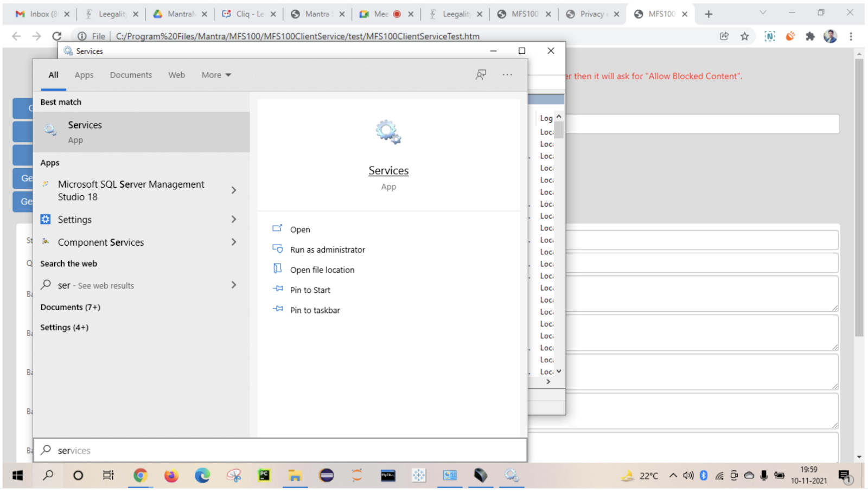This screenshot has width=868, height=493.
Task: Open weather widget showing 22°C
Action: [x=640, y=476]
